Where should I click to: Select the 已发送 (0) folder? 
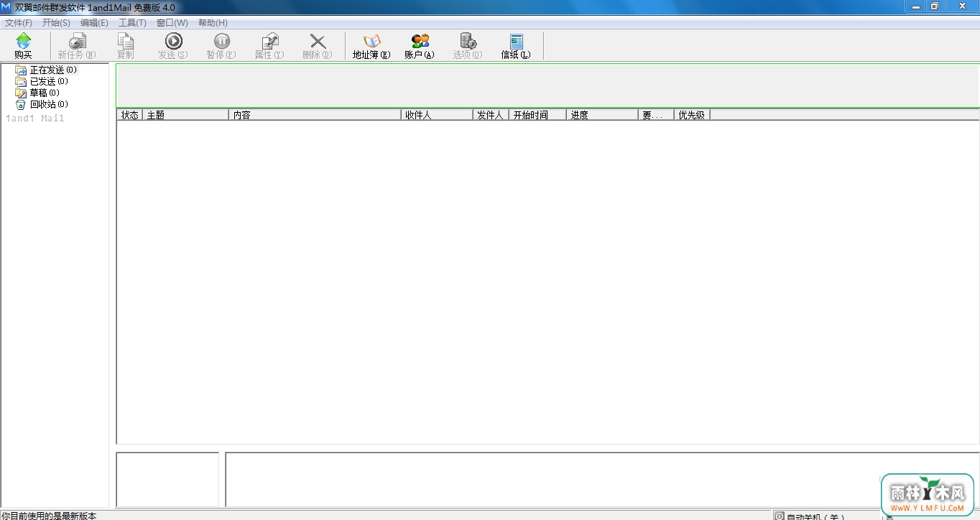(42, 81)
